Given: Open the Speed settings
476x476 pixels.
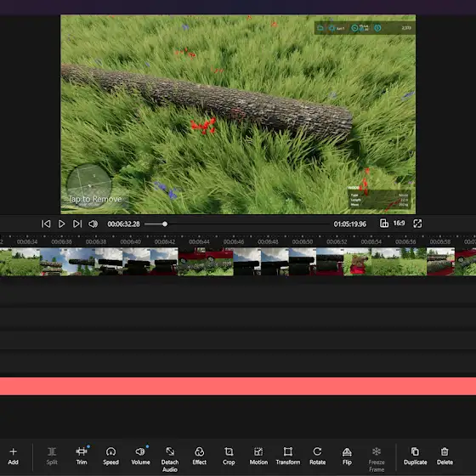Looking at the screenshot, I should pos(110,456).
